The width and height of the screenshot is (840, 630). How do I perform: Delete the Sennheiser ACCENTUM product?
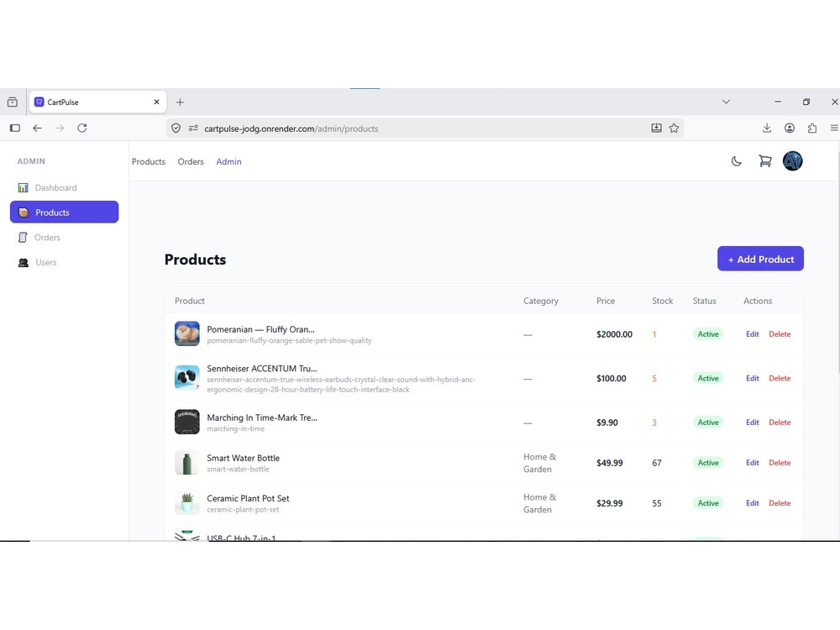(780, 378)
